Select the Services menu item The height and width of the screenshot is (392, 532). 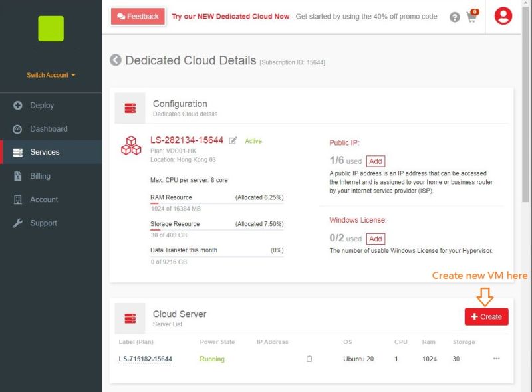[x=51, y=152]
